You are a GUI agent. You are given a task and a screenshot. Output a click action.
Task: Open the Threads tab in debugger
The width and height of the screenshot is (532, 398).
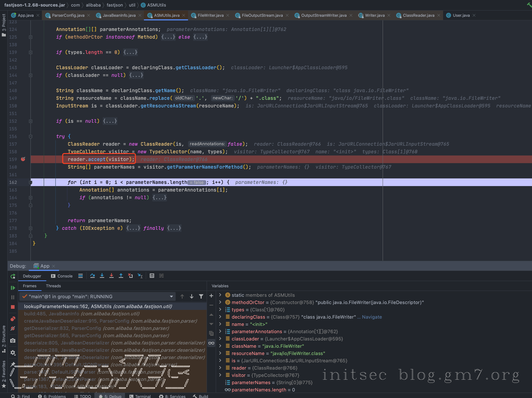[53, 286]
